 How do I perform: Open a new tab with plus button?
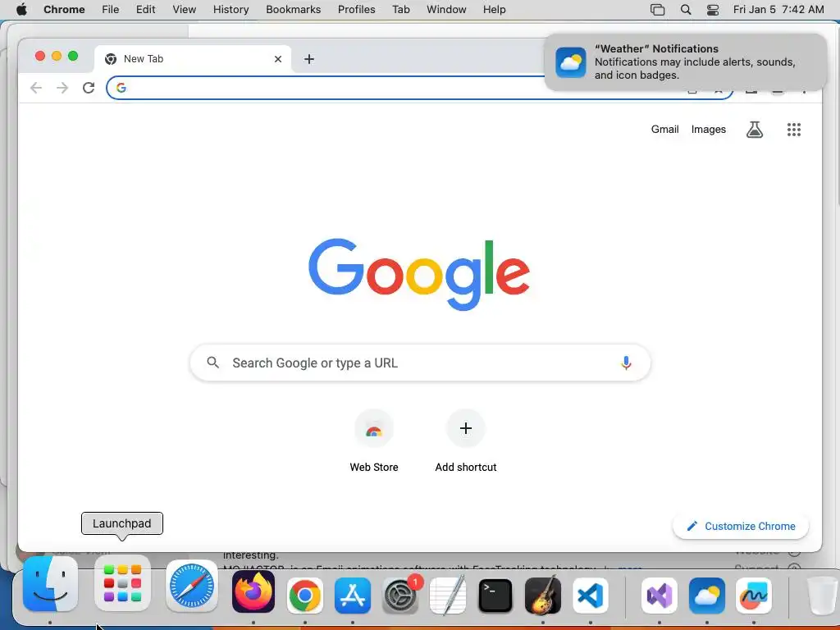(x=309, y=59)
